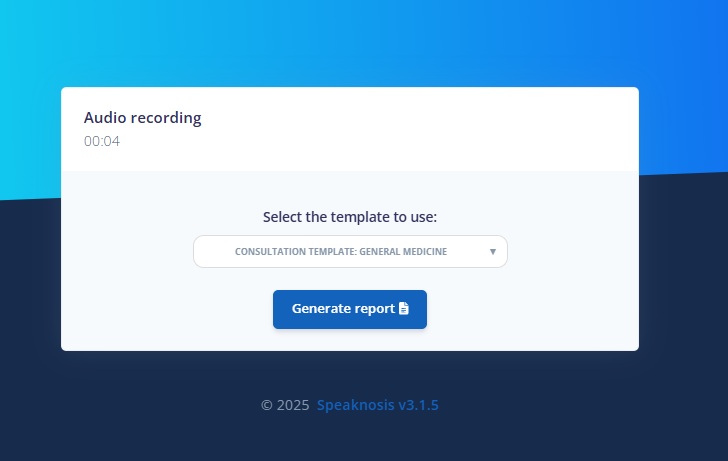Click the Audio recording heading
The height and width of the screenshot is (461, 728).
[x=143, y=118]
